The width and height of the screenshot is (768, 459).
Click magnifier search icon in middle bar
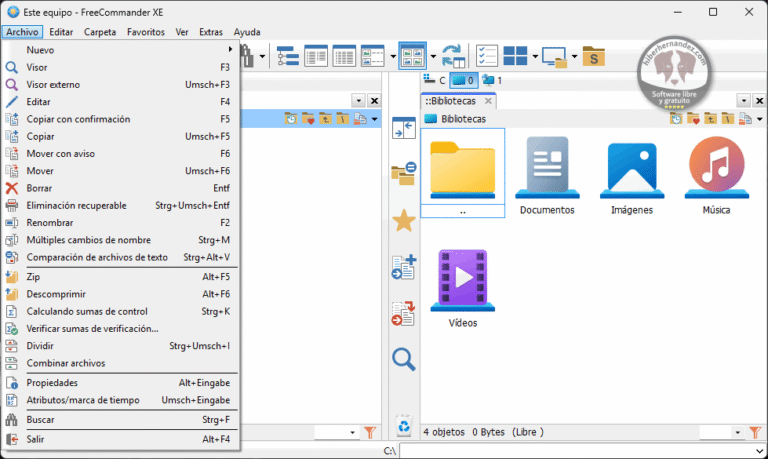pyautogui.click(x=404, y=359)
